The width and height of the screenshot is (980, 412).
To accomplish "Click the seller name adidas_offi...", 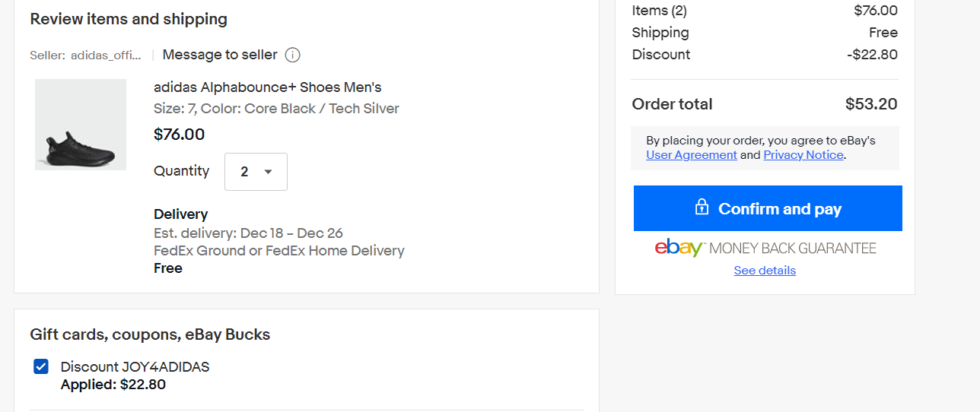I will tap(106, 55).
